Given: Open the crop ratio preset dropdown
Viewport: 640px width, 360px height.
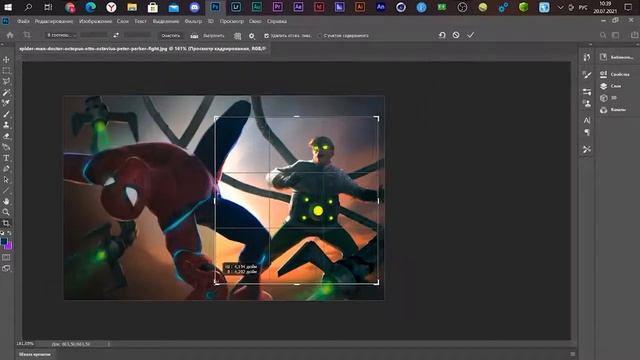Looking at the screenshot, I should click(x=61, y=35).
